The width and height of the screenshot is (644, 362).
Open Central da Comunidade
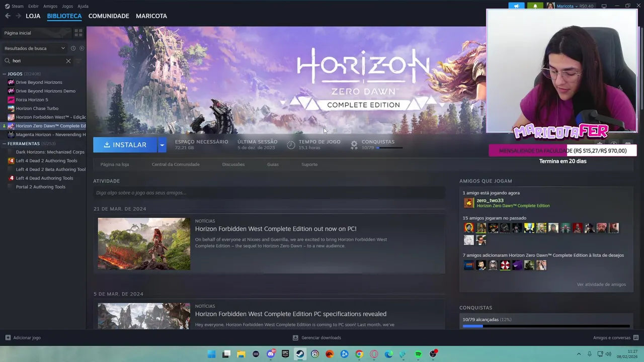click(176, 164)
